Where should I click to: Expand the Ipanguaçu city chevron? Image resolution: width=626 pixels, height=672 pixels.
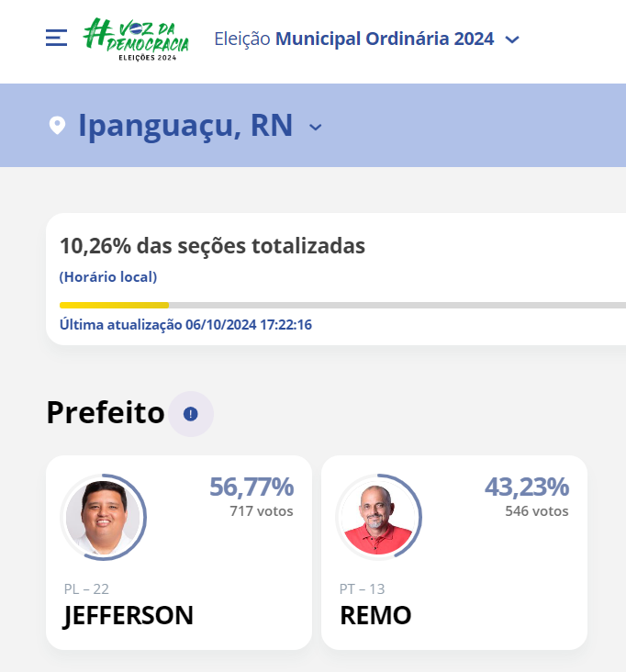316,128
